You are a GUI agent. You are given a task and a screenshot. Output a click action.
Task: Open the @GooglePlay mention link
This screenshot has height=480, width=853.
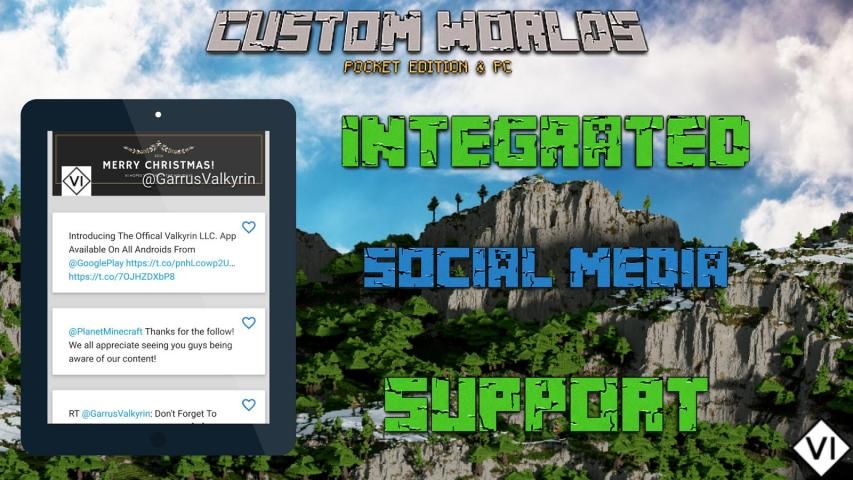96,263
